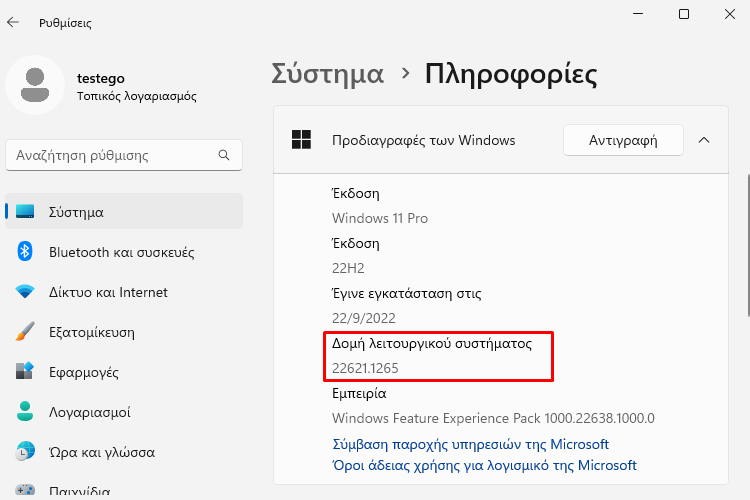Click the testego user avatar
The image size is (750, 500).
point(35,85)
